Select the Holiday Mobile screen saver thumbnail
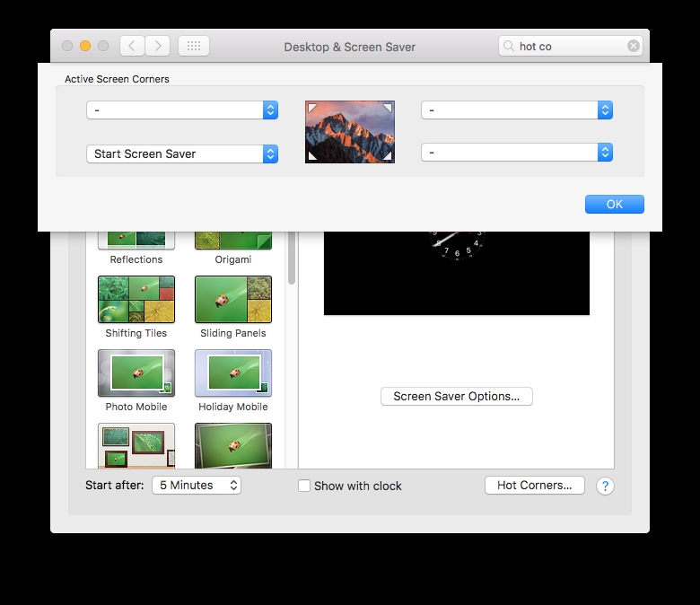Viewport: 700px width, 605px height. click(233, 373)
